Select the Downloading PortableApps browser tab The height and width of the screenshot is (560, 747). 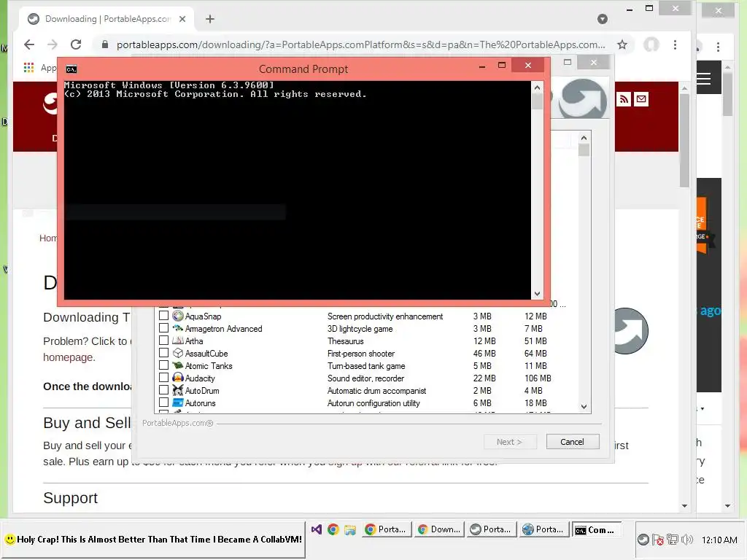[108, 19]
